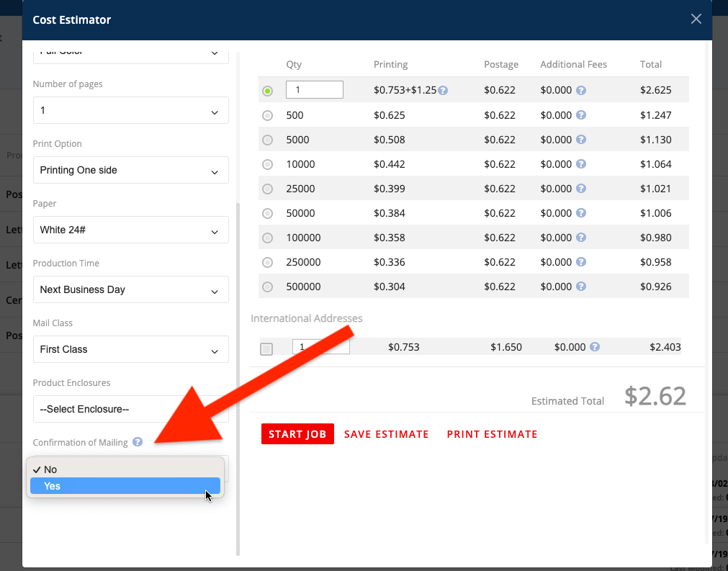Click Additional Fees help icon in quantity 500 row
Screen dimensions: 728x571
pos(580,115)
